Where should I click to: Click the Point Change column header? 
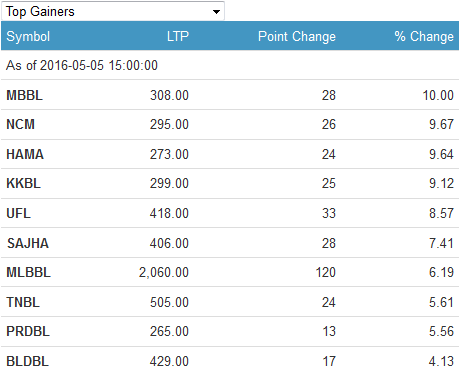tap(297, 36)
